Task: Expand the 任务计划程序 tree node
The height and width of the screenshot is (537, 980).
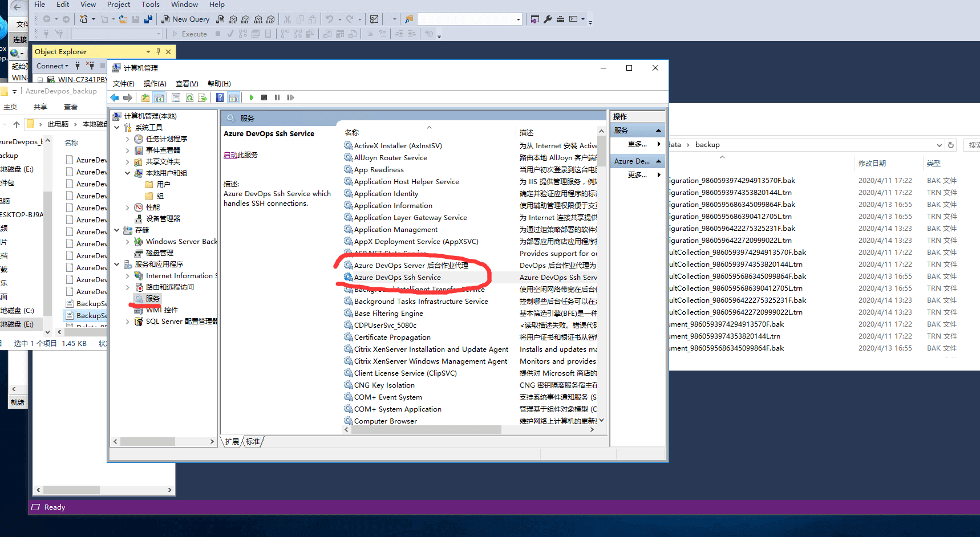Action: 127,139
